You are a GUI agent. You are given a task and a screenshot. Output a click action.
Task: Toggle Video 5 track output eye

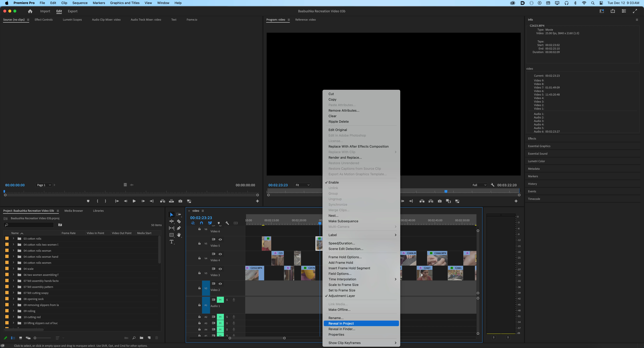(220, 239)
